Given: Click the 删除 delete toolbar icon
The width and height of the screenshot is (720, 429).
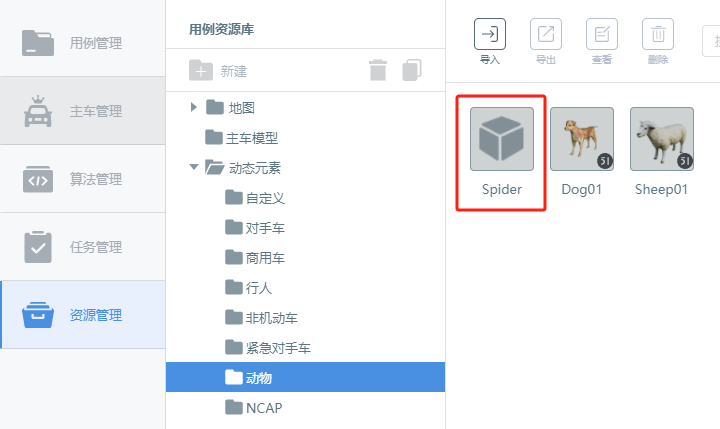Looking at the screenshot, I should (658, 34).
